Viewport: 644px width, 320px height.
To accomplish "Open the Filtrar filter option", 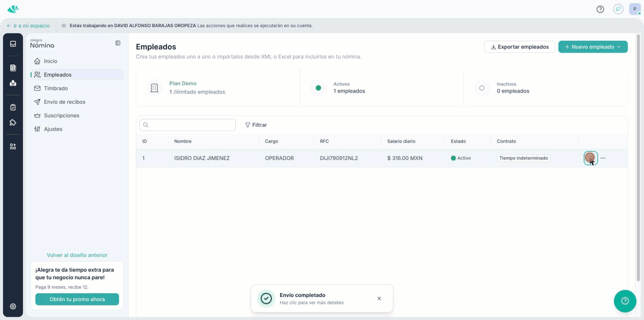I will click(x=256, y=125).
